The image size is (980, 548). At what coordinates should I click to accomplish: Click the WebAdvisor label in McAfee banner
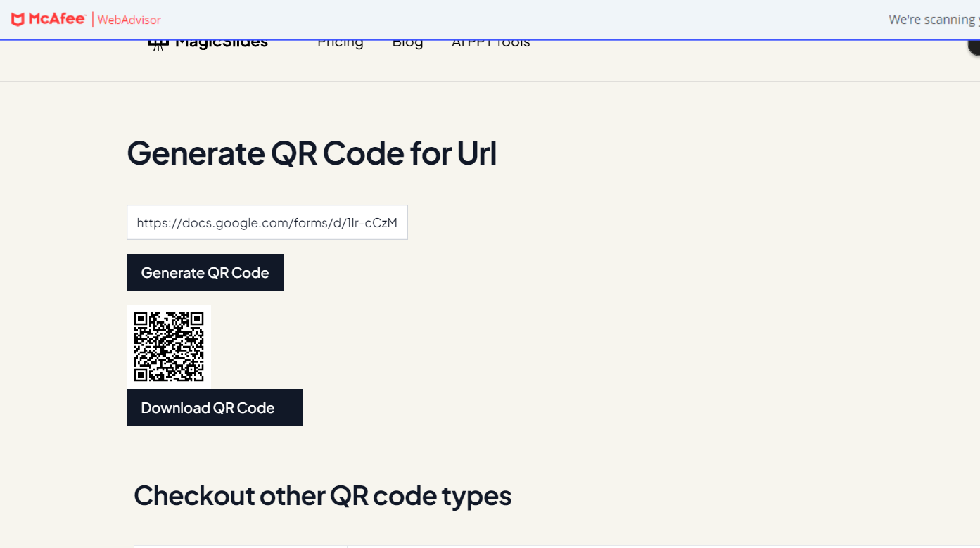[x=129, y=20]
